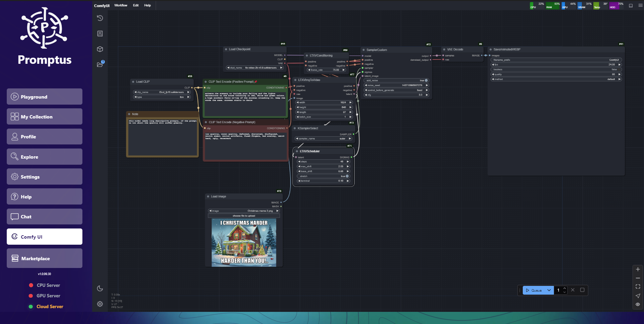
Task: Open ComfyUI settings gear at bottom left
Action: (100, 304)
